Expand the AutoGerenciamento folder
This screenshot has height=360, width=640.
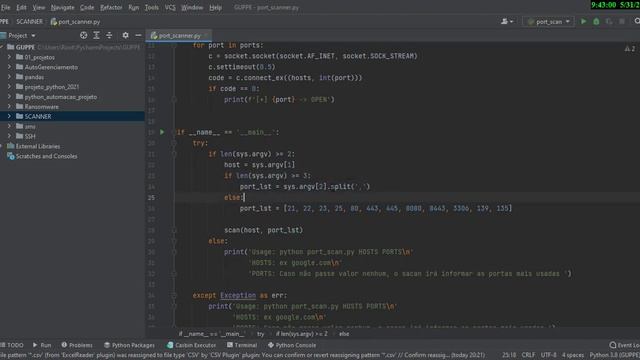pyautogui.click(x=9, y=67)
